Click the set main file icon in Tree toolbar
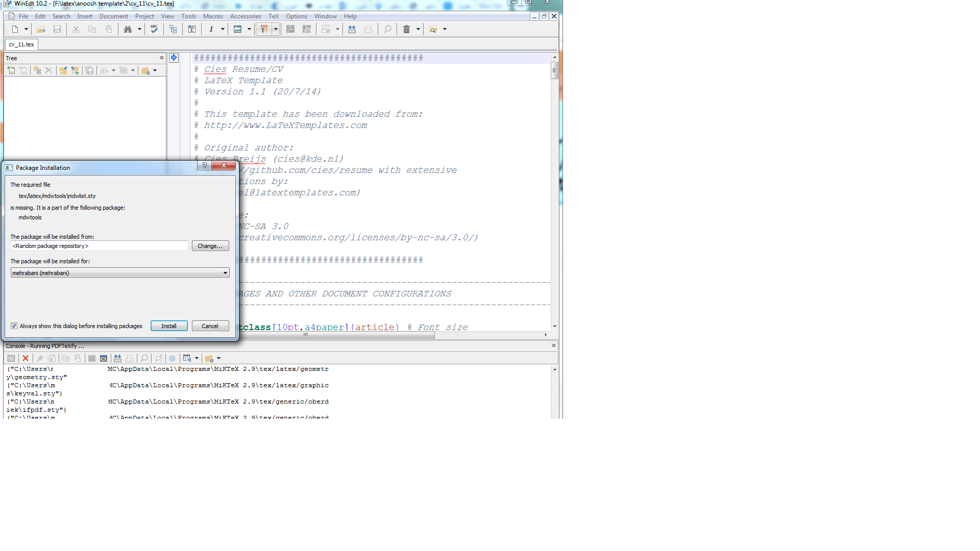The height and width of the screenshot is (551, 980). (63, 70)
